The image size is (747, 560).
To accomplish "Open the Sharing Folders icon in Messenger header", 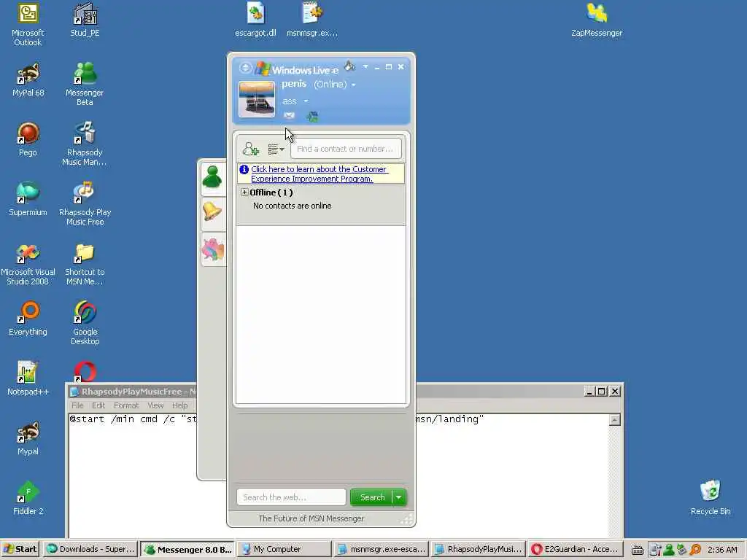I will pyautogui.click(x=312, y=116).
